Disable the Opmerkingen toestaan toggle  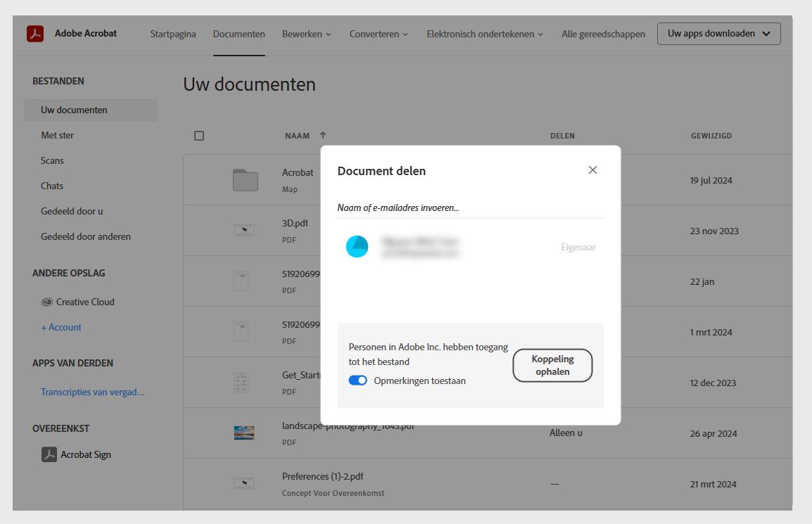tap(358, 380)
